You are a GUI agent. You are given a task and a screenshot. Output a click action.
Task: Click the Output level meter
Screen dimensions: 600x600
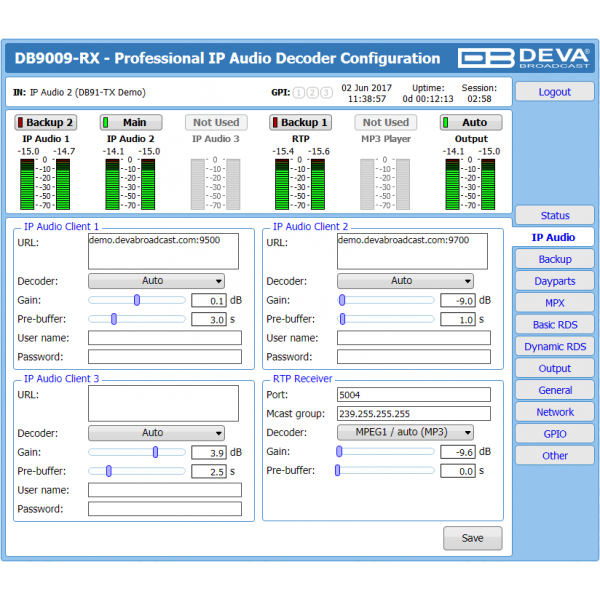(470, 184)
